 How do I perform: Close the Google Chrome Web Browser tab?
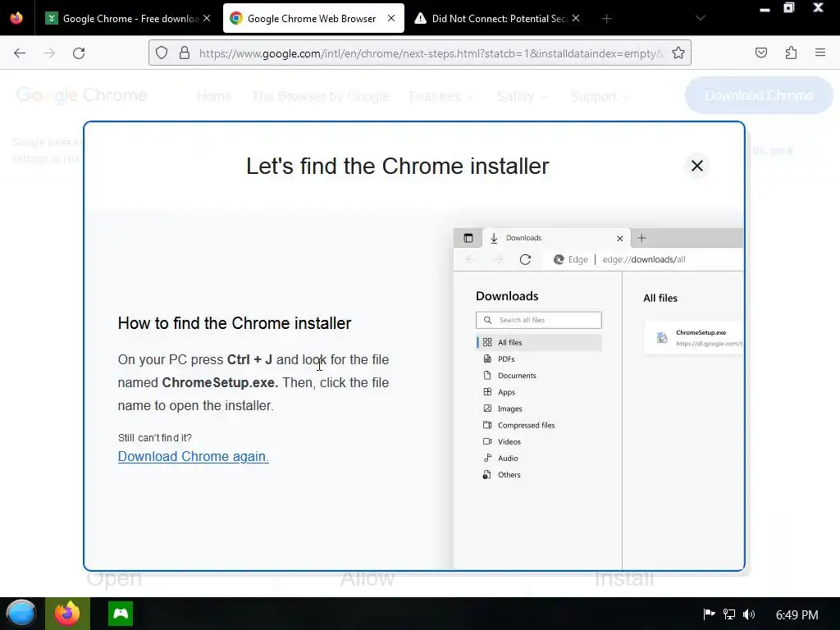coord(391,18)
